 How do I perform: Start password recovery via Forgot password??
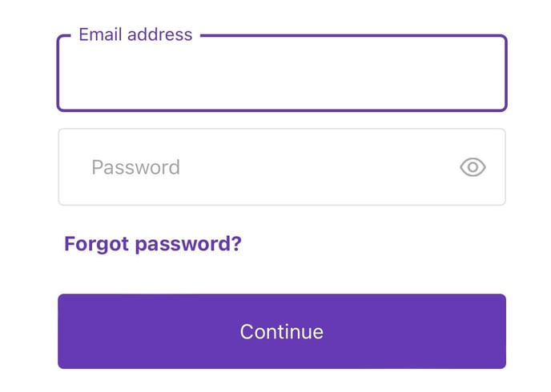tap(153, 243)
